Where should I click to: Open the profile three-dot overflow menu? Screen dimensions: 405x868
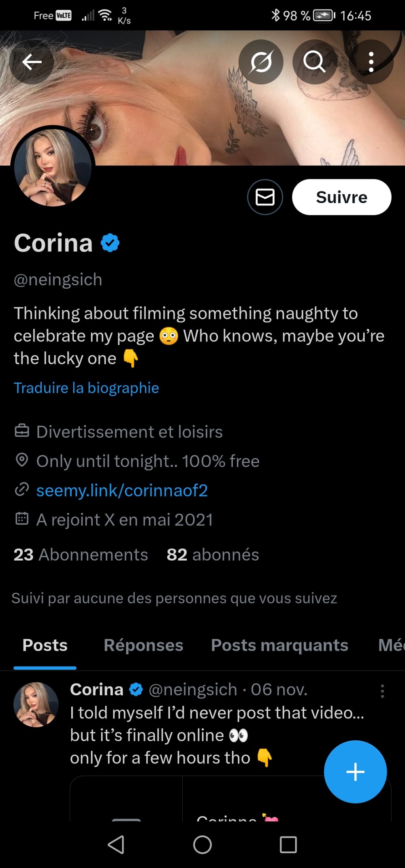[x=371, y=62]
